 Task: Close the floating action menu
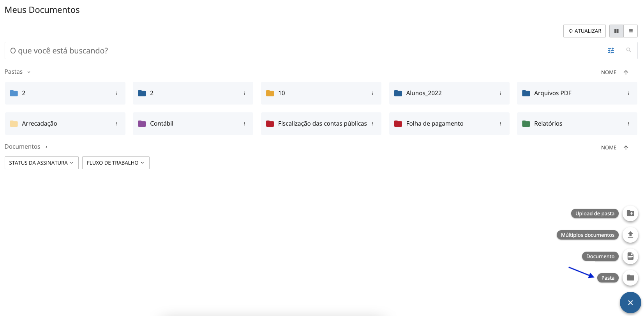630,303
